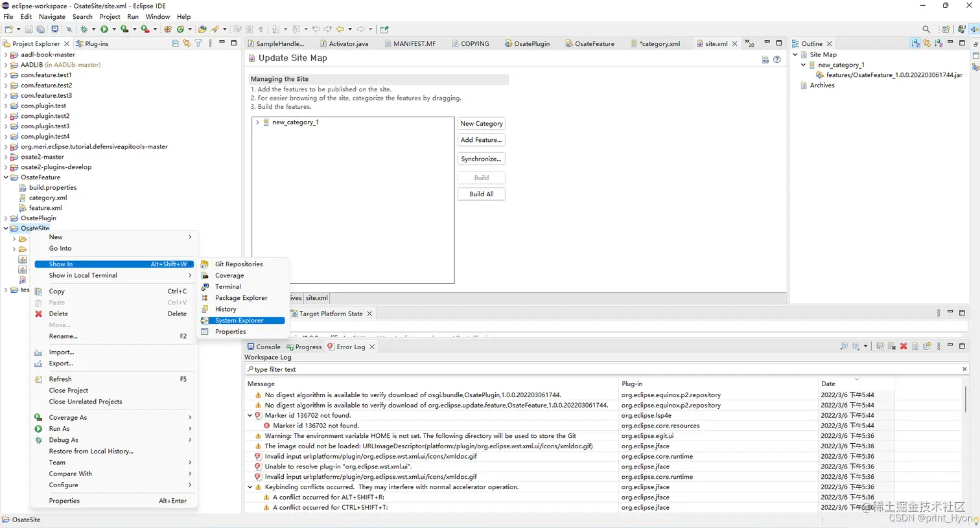Open the Error Log view menu dots
The image size is (980, 528).
pyautogui.click(x=939, y=347)
